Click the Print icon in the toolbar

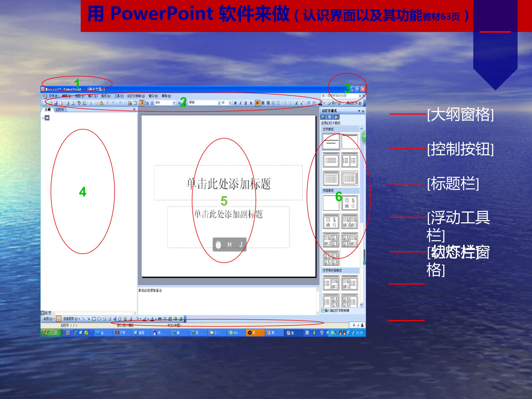(x=67, y=103)
